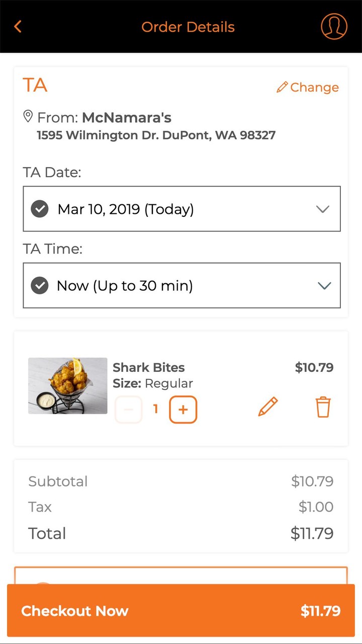Decrease Shark Bites quantity with minus
The image size is (362, 644).
129,410
